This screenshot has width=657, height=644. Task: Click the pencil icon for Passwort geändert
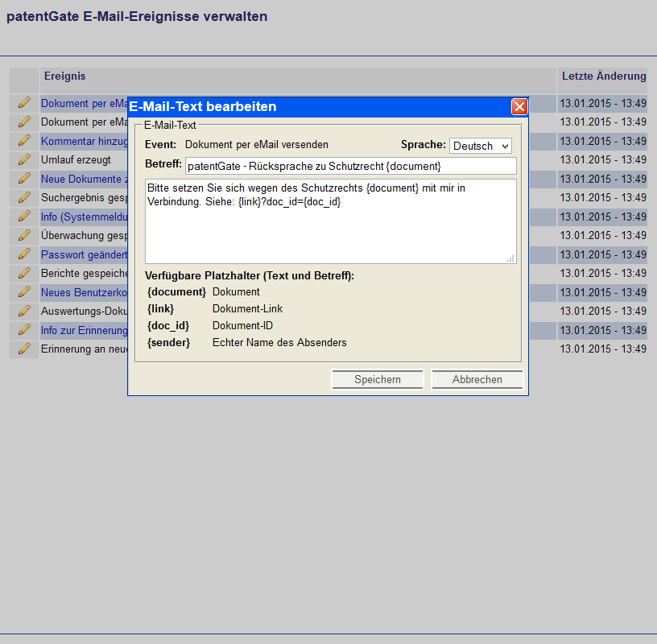pos(24,254)
